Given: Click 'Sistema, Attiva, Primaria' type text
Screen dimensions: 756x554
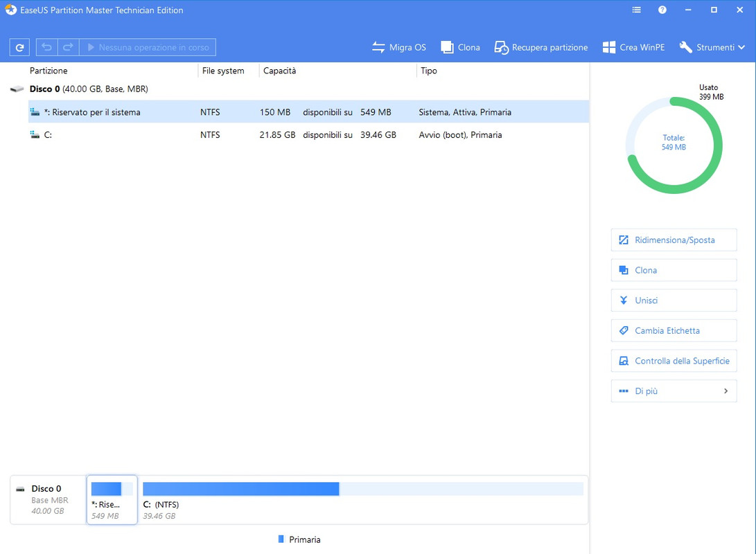Looking at the screenshot, I should [465, 112].
